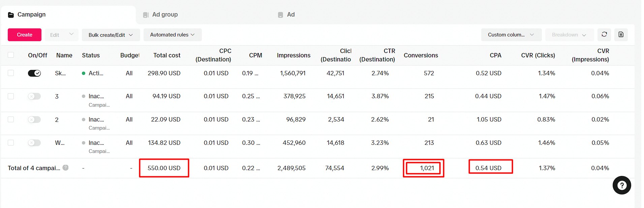
Task: Open the Breakdown dropdown
Action: point(570,35)
